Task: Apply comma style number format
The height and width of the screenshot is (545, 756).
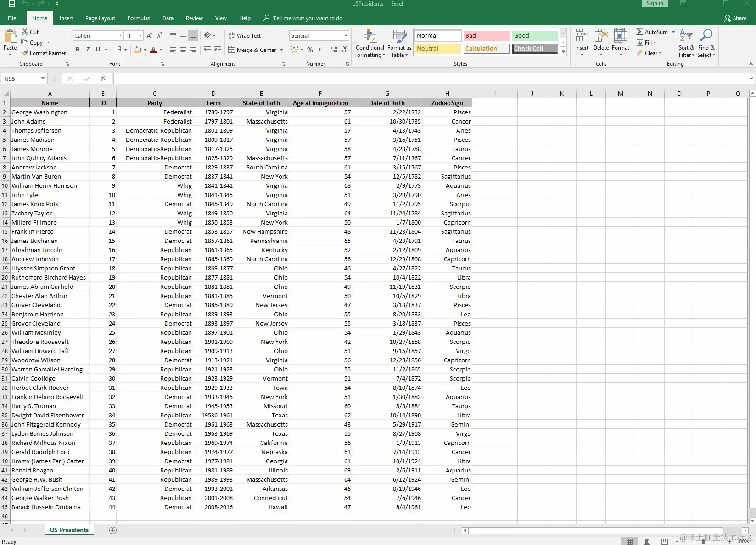Action: pyautogui.click(x=319, y=50)
